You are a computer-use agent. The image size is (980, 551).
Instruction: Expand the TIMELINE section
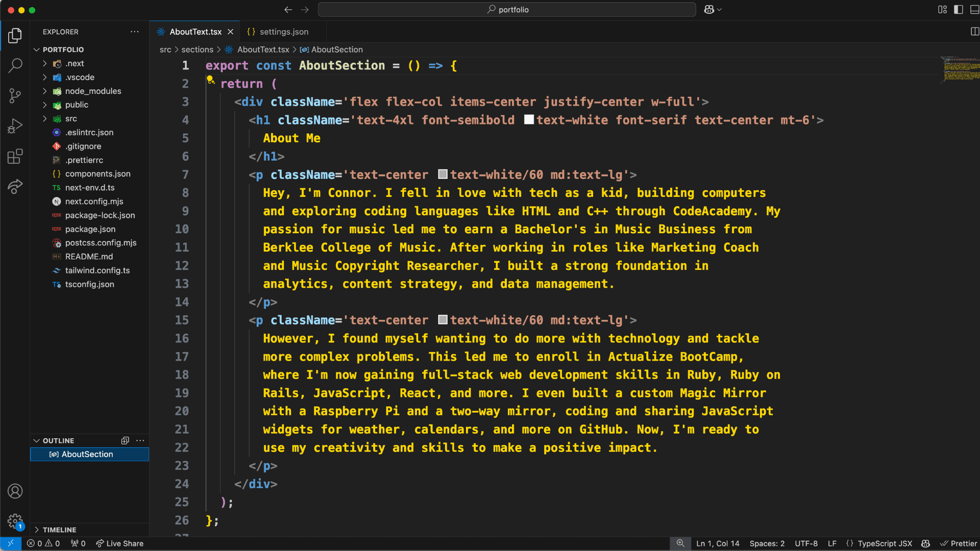tap(59, 530)
